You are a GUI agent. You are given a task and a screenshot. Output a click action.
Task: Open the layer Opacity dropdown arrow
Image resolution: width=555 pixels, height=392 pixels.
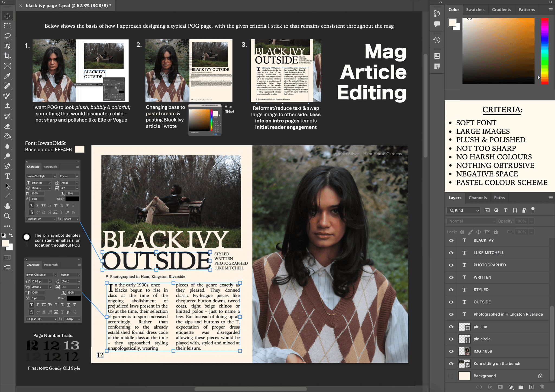pos(531,221)
